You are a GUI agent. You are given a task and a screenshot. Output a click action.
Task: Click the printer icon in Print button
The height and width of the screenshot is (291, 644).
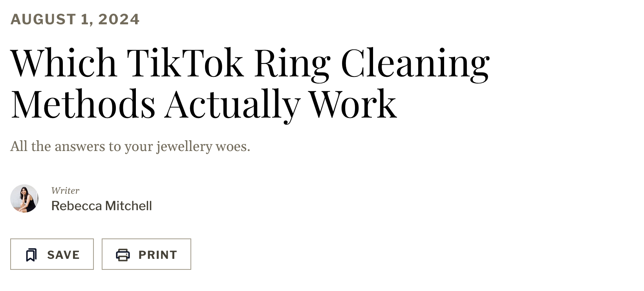point(123,255)
